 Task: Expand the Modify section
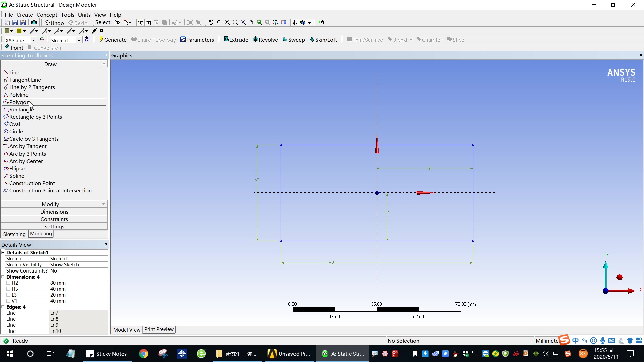[x=50, y=204]
